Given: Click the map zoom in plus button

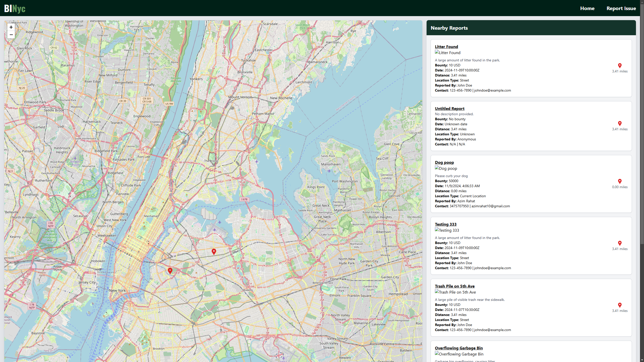Looking at the screenshot, I should click(x=11, y=27).
